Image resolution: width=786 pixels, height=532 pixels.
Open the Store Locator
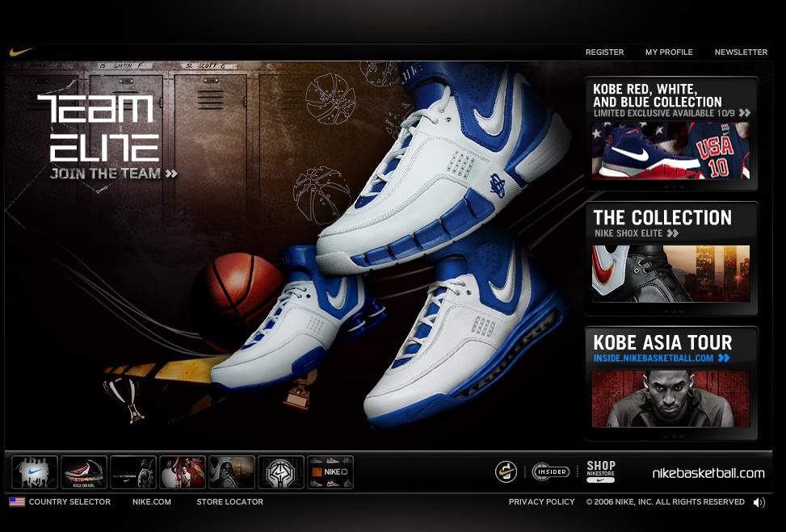click(x=229, y=501)
